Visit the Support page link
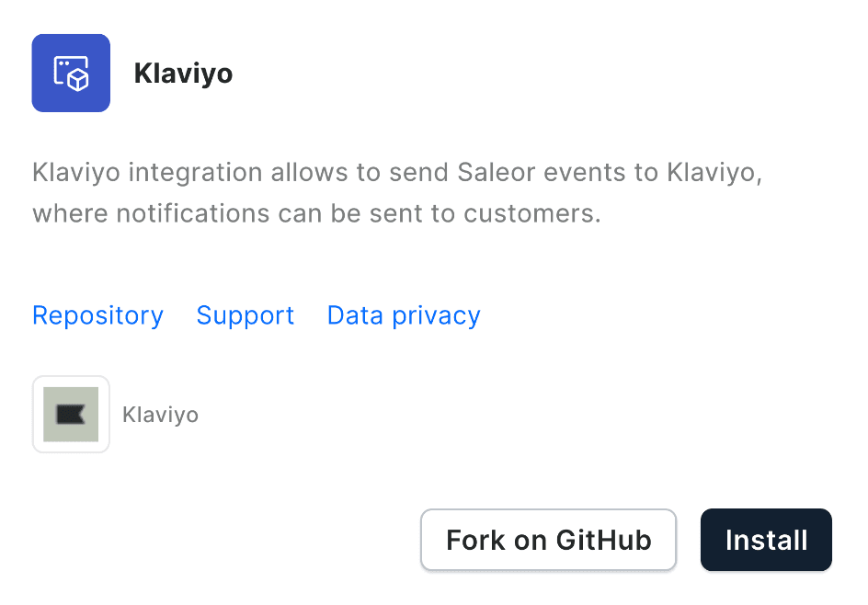The image size is (868, 605). click(245, 315)
